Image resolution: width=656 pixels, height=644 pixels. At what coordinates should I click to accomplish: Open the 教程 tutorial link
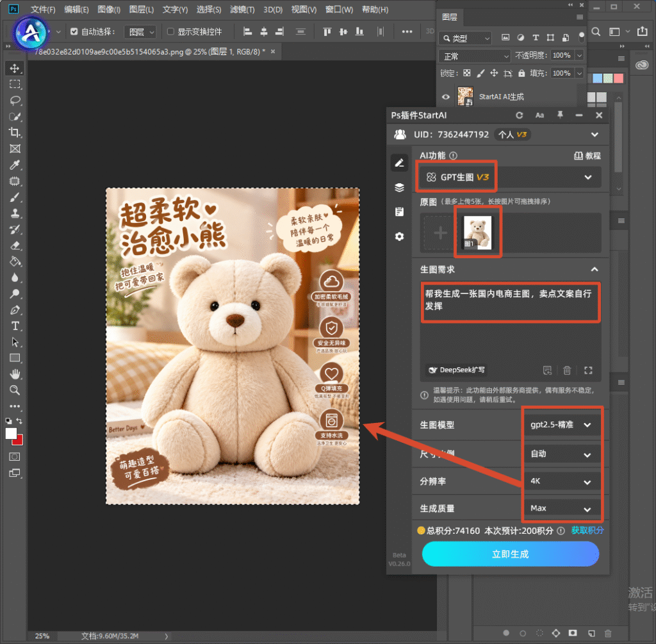click(587, 156)
